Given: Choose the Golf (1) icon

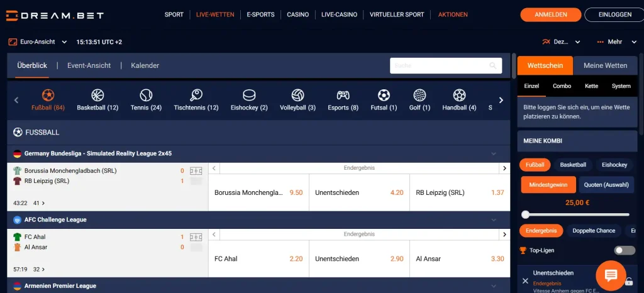Looking at the screenshot, I should point(419,96).
